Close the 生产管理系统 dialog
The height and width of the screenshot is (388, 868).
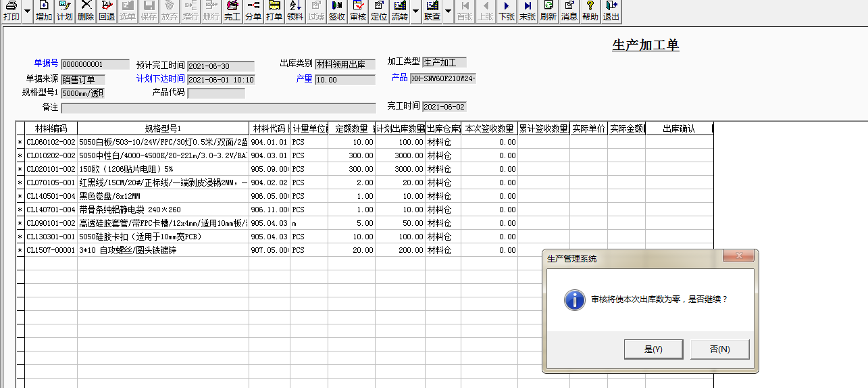click(738, 256)
